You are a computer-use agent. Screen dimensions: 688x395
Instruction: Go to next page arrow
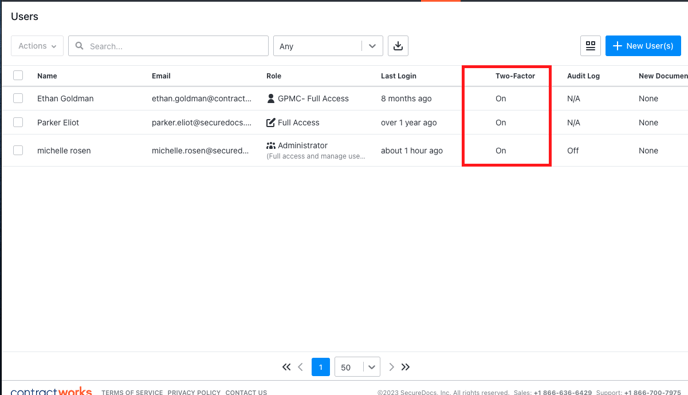click(x=391, y=367)
